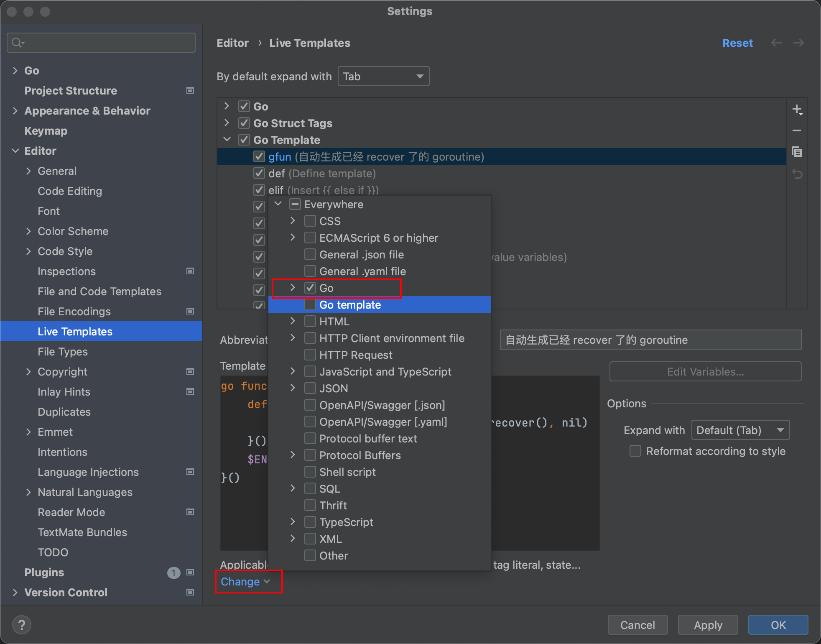The image size is (821, 644).
Task: Click the settings search field
Action: [x=101, y=43]
